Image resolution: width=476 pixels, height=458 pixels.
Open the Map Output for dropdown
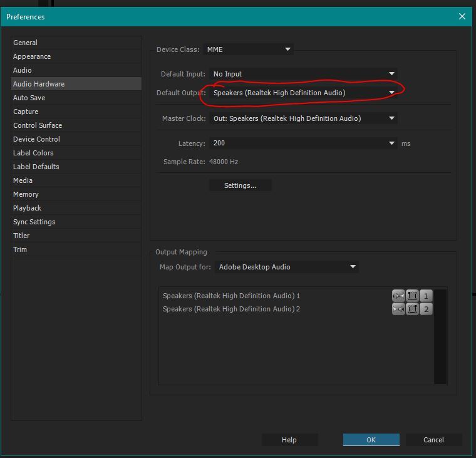point(286,267)
